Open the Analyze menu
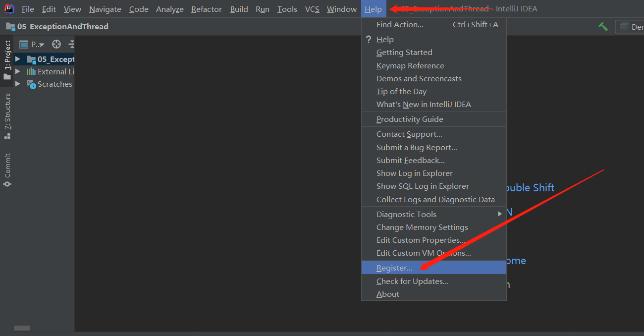This screenshot has height=336, width=644. pyautogui.click(x=169, y=9)
